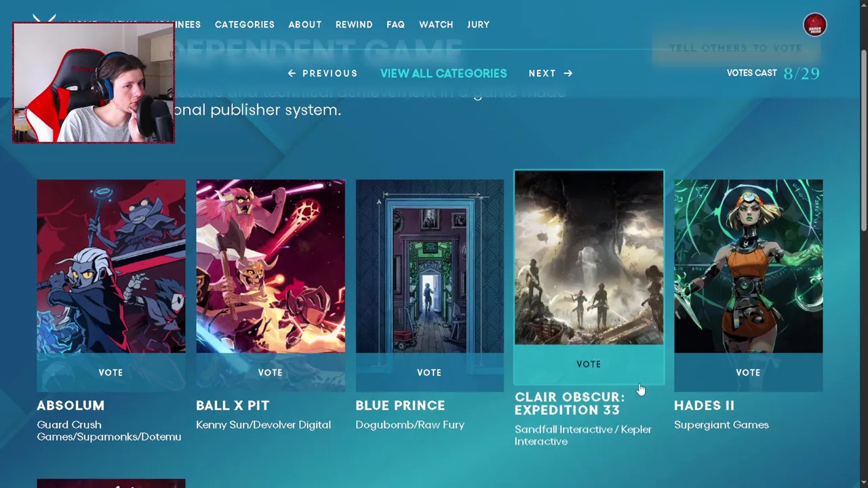Vote for Hades II

[x=748, y=372]
